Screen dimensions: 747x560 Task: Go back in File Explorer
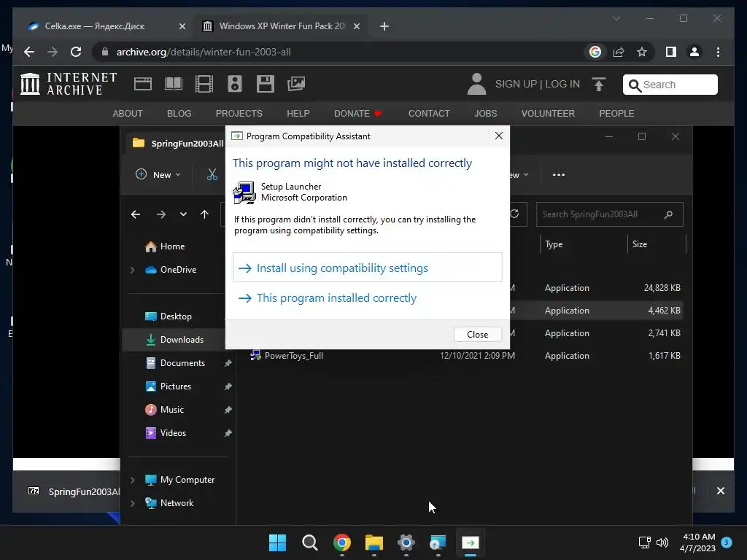click(x=136, y=214)
